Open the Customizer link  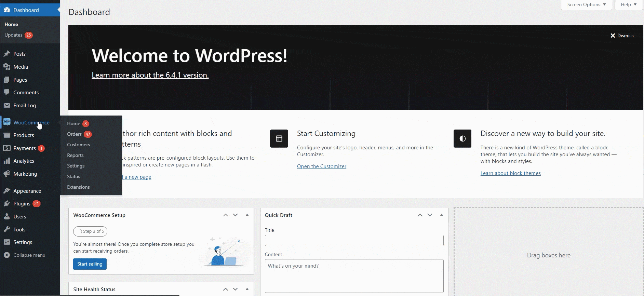tap(322, 166)
